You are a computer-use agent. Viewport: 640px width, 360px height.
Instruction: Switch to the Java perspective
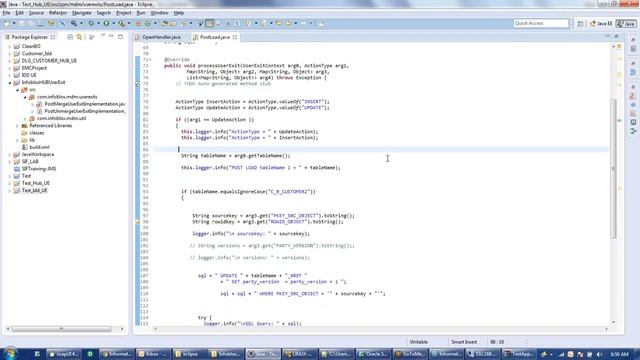(626, 24)
